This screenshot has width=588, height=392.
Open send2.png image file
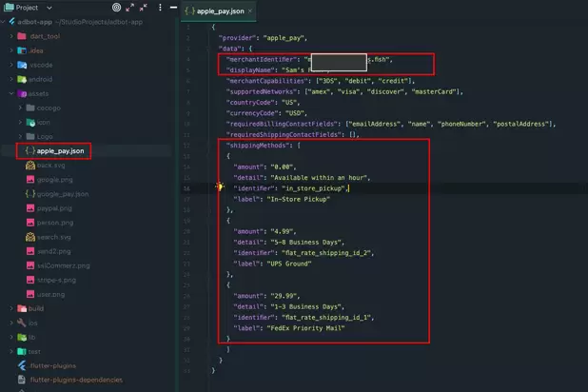coord(53,251)
